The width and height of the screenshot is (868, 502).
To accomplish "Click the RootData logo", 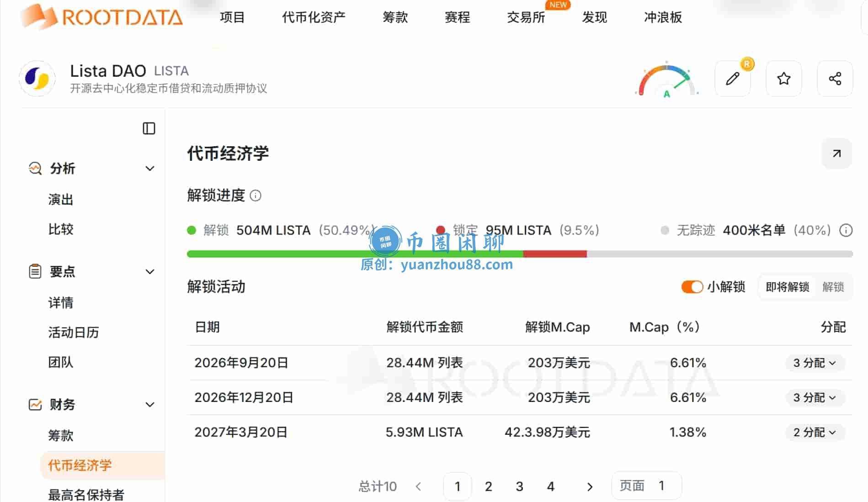I will point(101,17).
